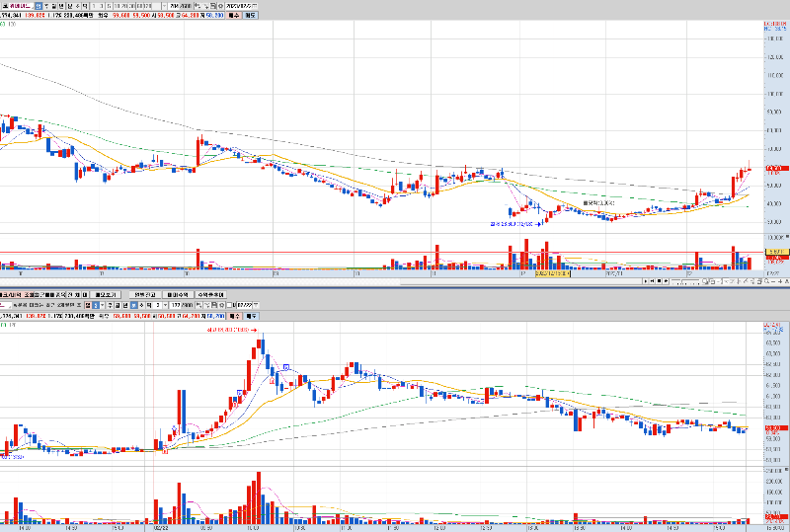Screen dimensions: 790x532
Task: Click the blue lowest-price annotation on the top chart
Action: point(515,224)
